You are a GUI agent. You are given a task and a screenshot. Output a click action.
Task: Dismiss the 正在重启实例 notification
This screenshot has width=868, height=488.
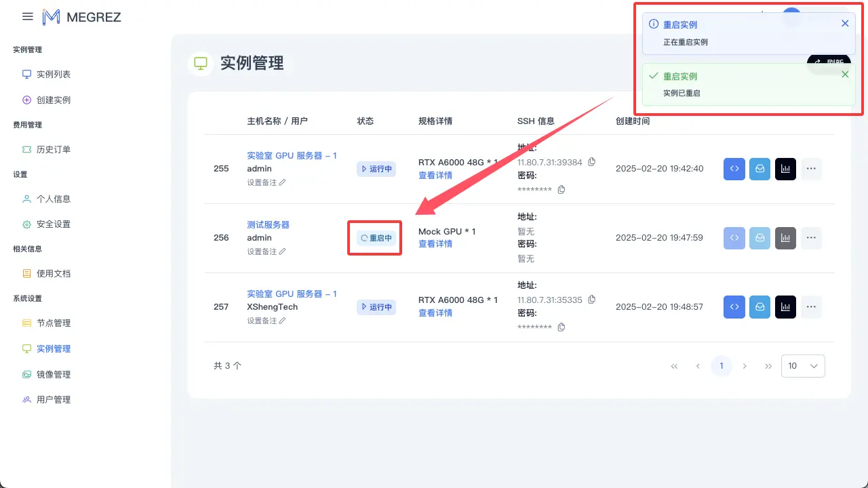click(x=845, y=23)
